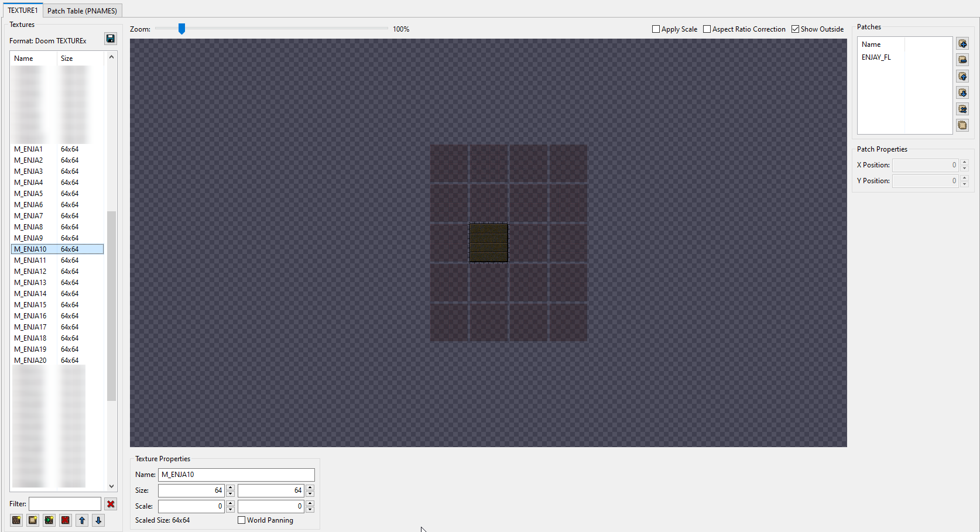Disable Show Outside
The image size is (980, 532).
click(x=795, y=29)
